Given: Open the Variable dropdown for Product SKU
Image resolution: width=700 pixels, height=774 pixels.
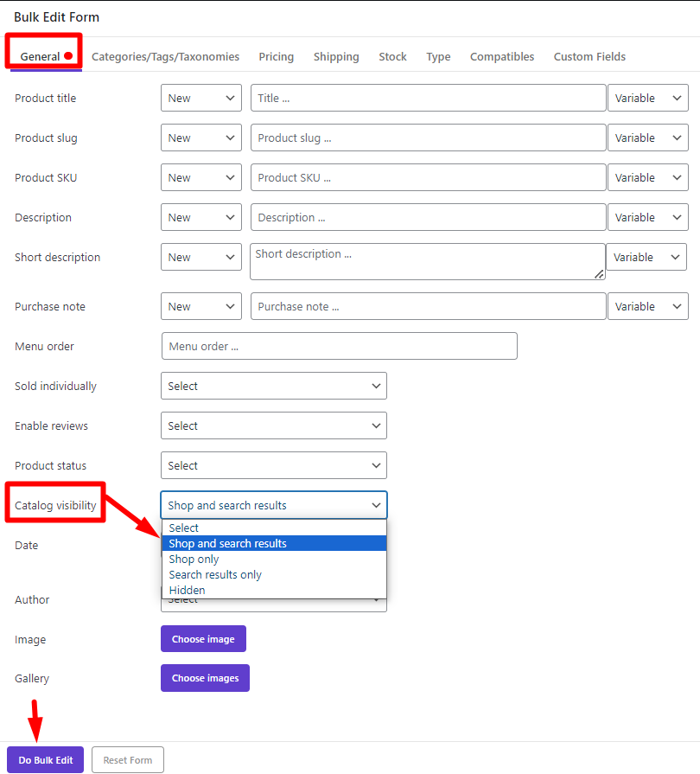Looking at the screenshot, I should [x=647, y=177].
